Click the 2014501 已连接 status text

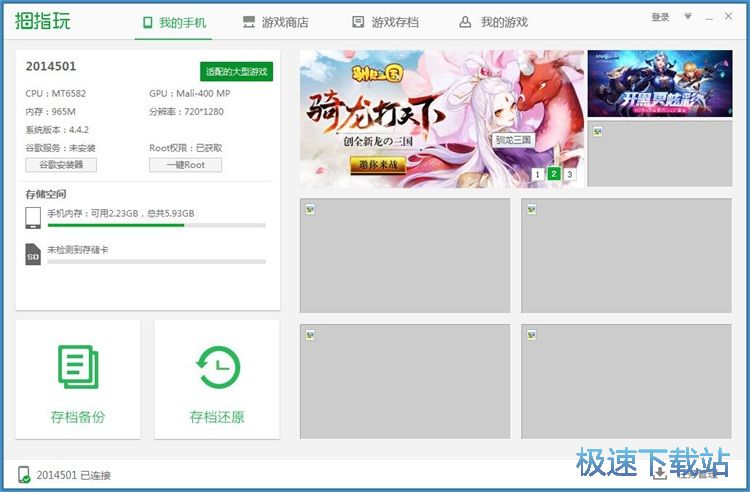(x=74, y=475)
